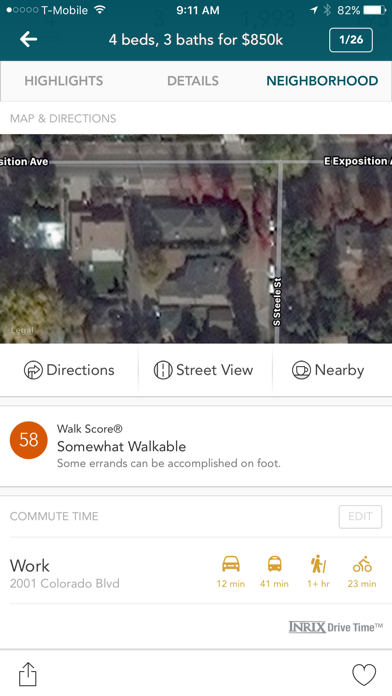Show Nearby places
This screenshot has width=392, height=696.
(x=328, y=370)
